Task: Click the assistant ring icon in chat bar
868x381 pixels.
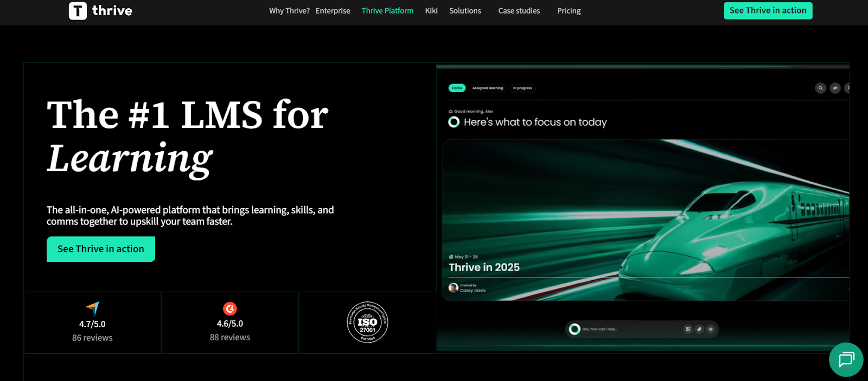Action: coord(575,329)
